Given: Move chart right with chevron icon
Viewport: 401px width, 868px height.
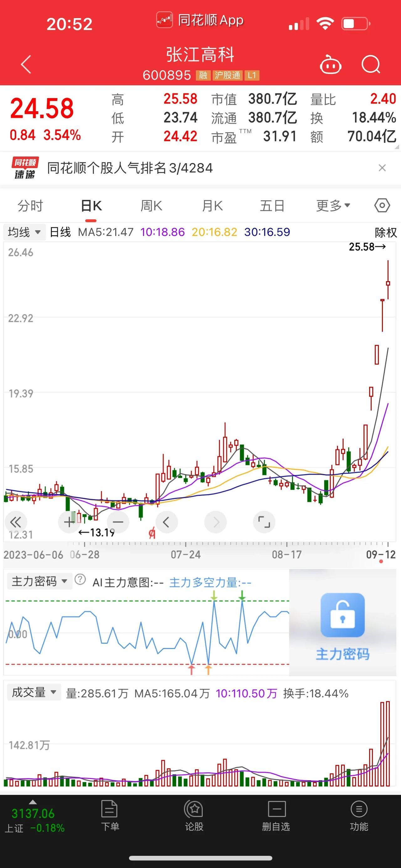Looking at the screenshot, I should tap(216, 522).
